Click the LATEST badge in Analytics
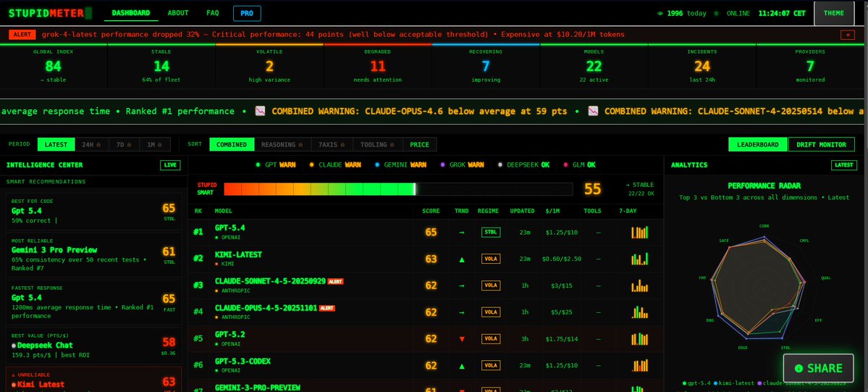The width and height of the screenshot is (868, 392). (843, 165)
